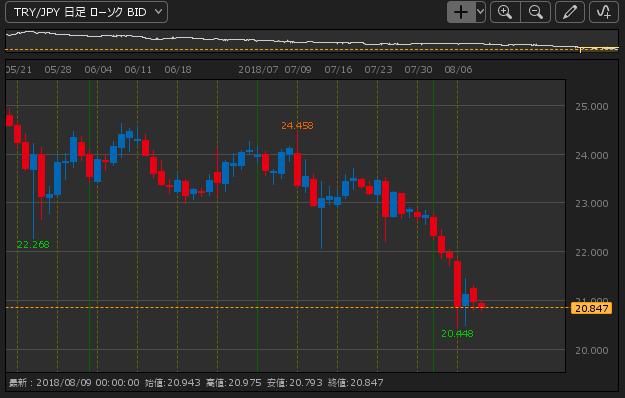Click the 2018/07 date axis label
This screenshot has height=398, width=625.
[258, 70]
